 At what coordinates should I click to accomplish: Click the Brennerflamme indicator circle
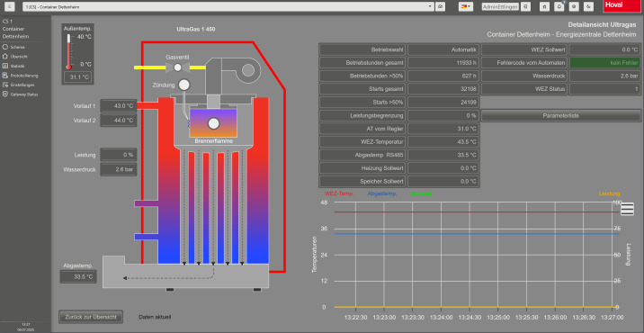click(213, 123)
